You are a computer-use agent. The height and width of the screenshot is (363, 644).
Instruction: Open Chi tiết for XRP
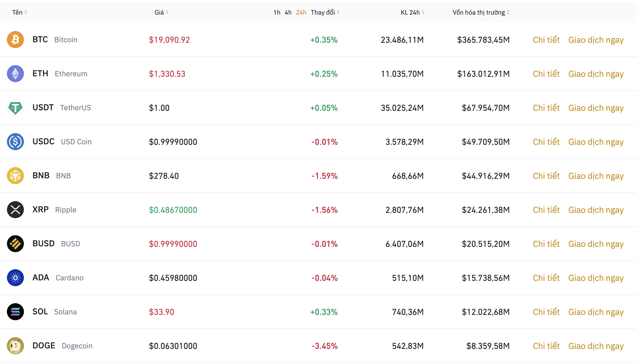click(546, 210)
